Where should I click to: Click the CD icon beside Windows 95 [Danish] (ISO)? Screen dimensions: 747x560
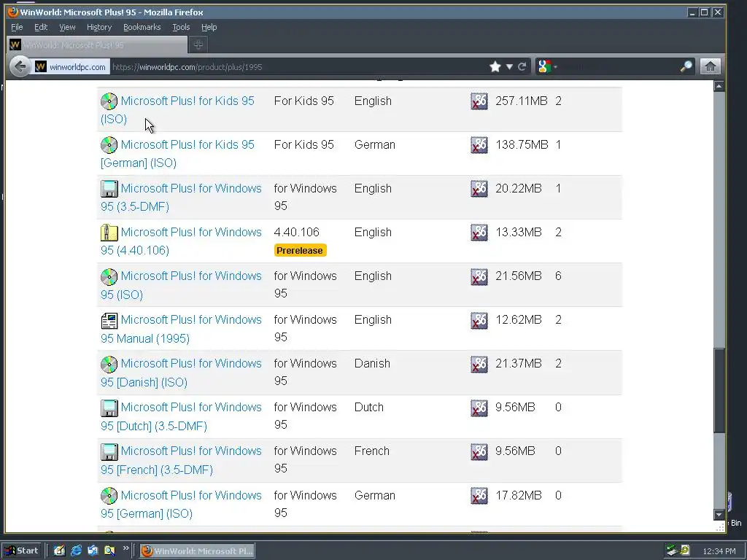click(x=109, y=364)
